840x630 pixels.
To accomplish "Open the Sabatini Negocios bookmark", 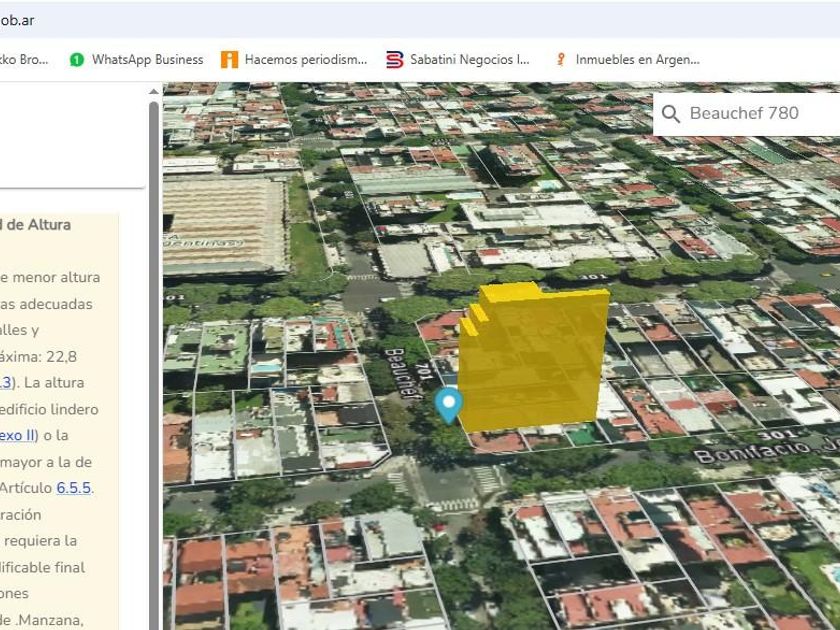I will (469, 60).
